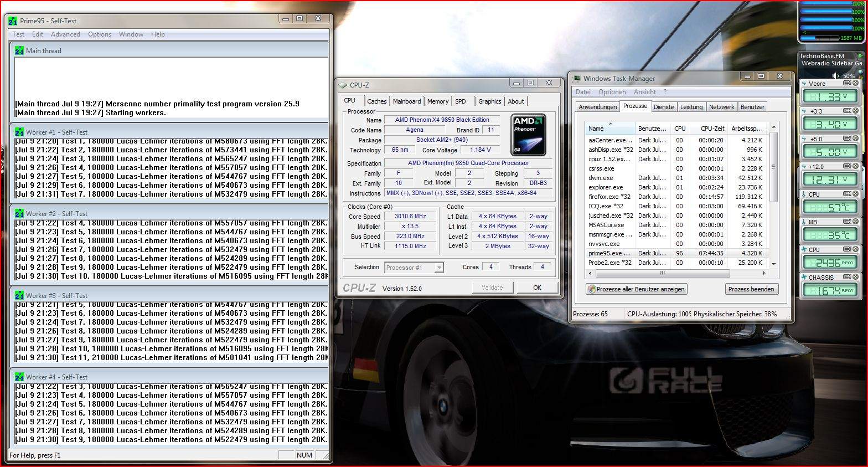
Task: Select prime95.exe process row
Action: point(676,253)
